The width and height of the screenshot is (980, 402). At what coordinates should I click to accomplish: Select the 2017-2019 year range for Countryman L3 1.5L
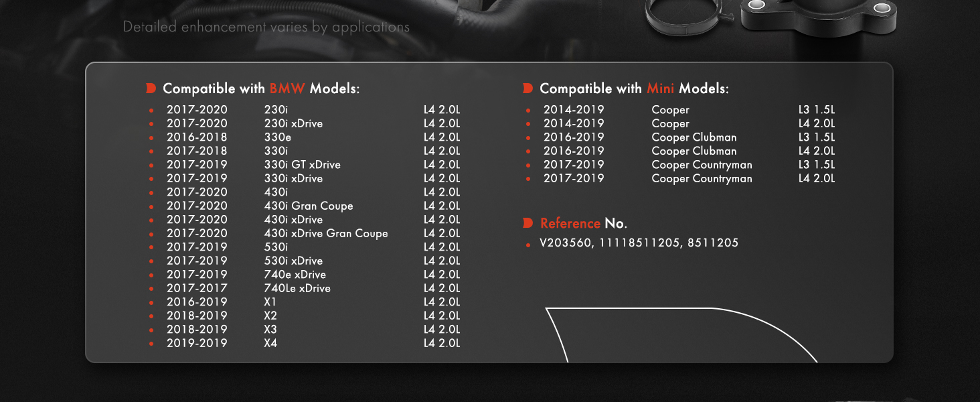(574, 165)
